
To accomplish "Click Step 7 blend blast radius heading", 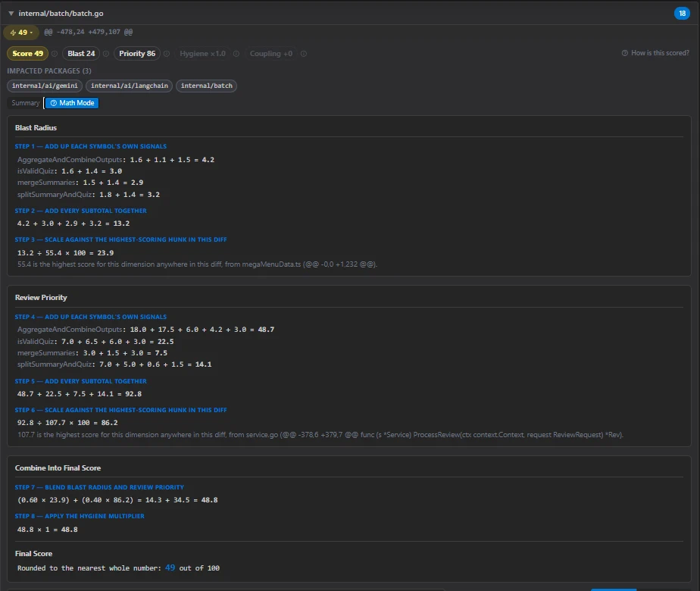I will (x=99, y=487).
